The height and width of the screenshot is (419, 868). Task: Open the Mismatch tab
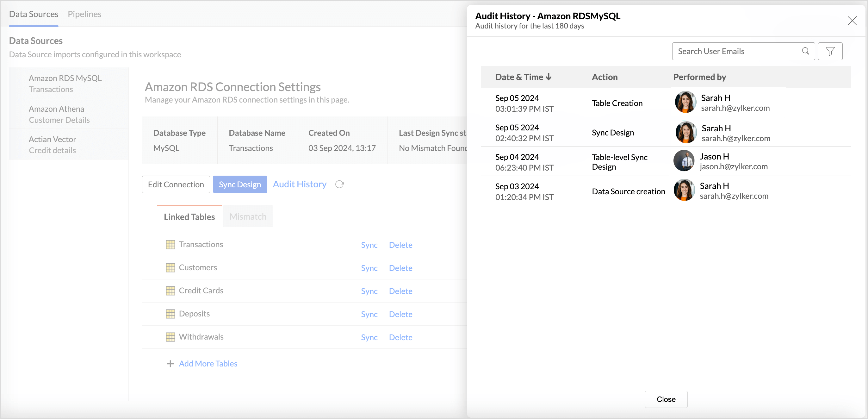pos(248,216)
